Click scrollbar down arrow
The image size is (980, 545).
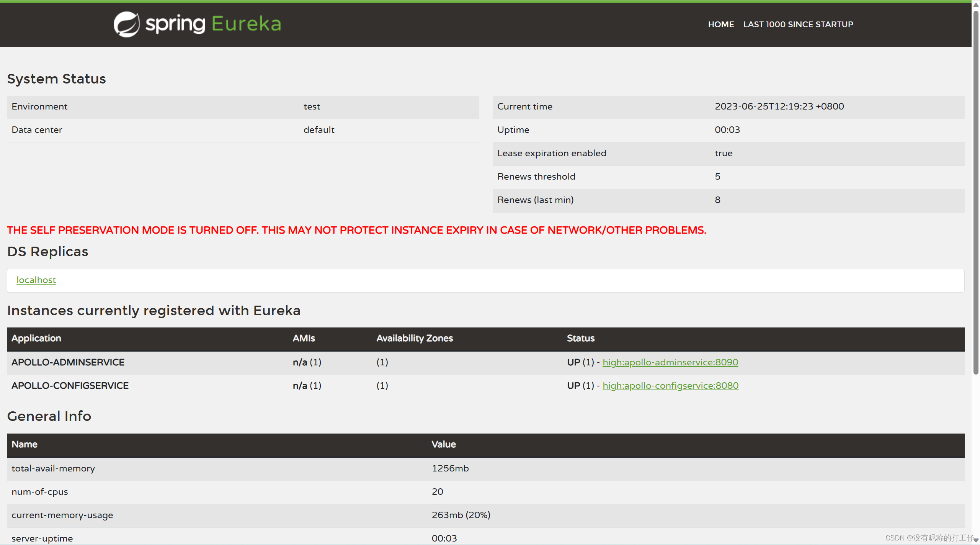(x=976, y=540)
